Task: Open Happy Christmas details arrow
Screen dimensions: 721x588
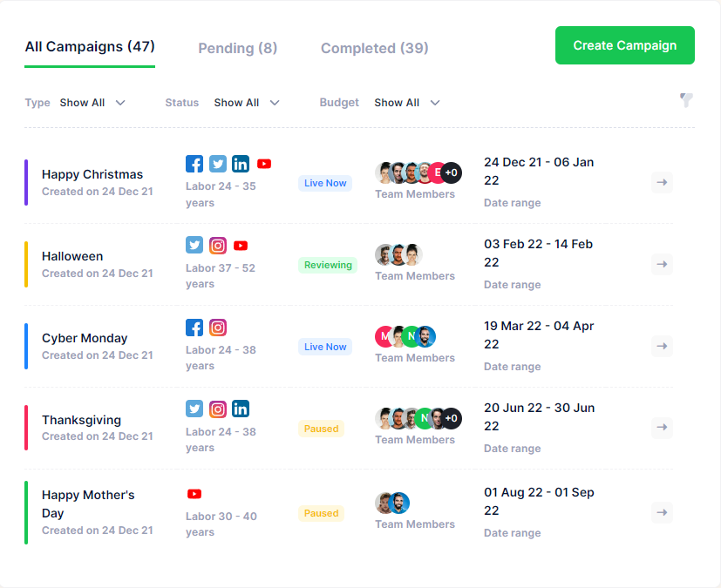Action: (662, 183)
